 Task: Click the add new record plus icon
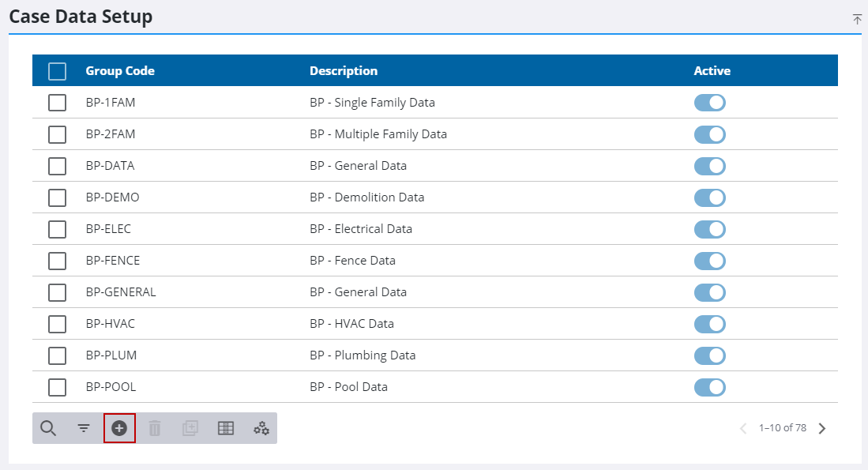pos(119,428)
